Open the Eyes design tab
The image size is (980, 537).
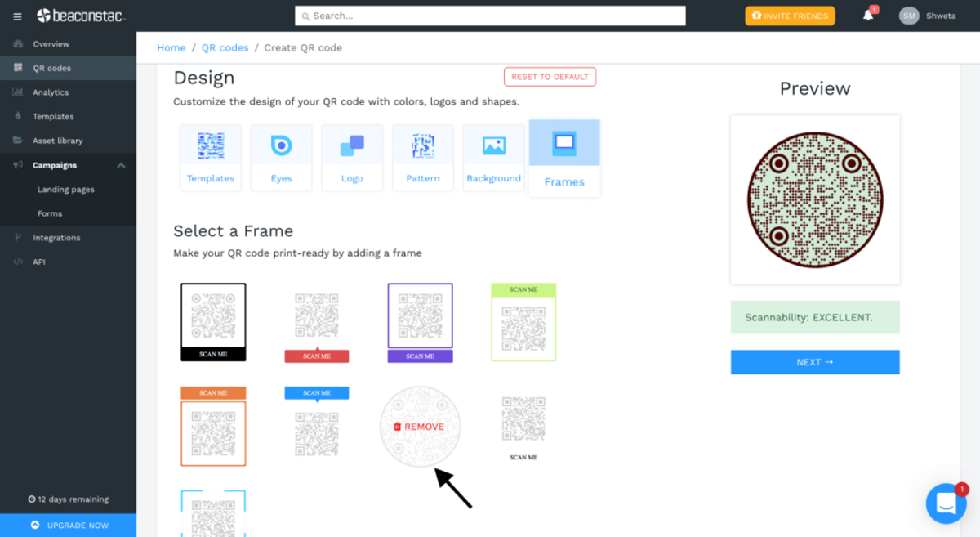pyautogui.click(x=281, y=158)
